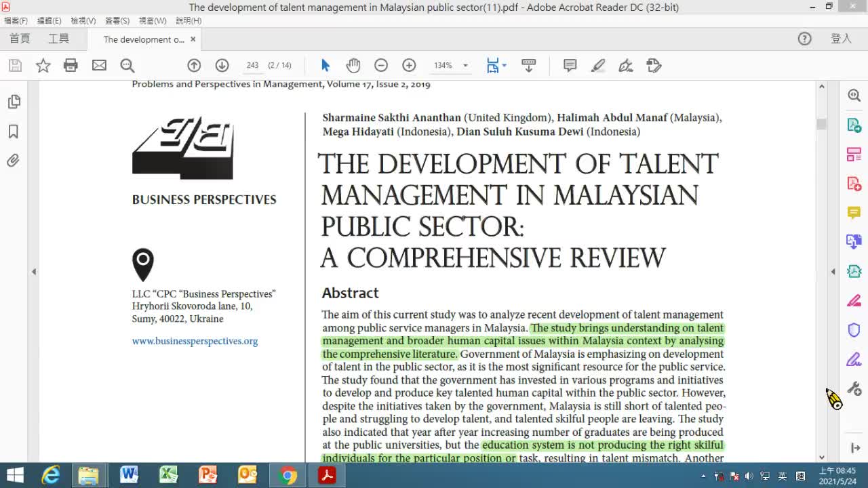Add the document to starred favorites
This screenshot has height=488, width=868.
tap(43, 65)
